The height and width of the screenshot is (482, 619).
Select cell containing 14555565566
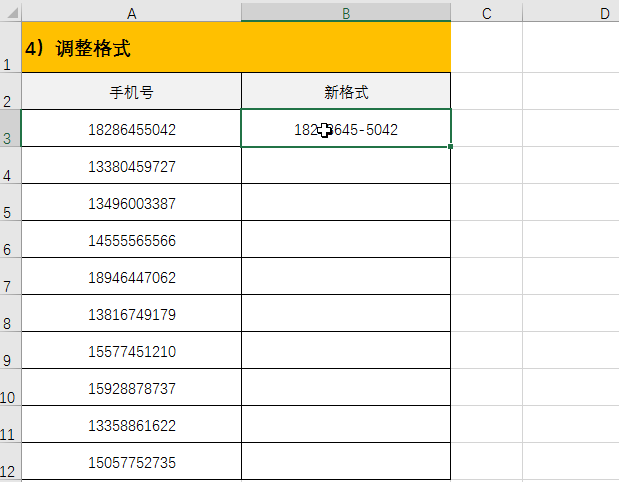point(131,239)
